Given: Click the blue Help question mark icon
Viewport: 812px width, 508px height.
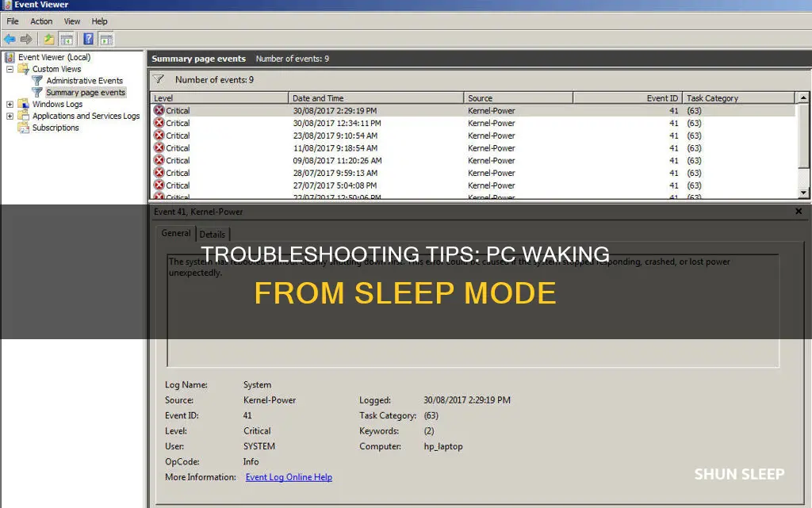Looking at the screenshot, I should point(89,39).
